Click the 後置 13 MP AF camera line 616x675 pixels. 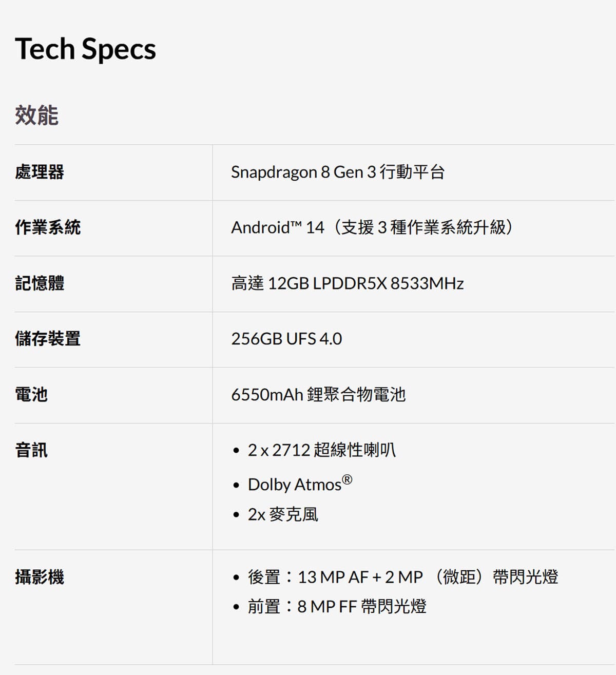(x=402, y=577)
